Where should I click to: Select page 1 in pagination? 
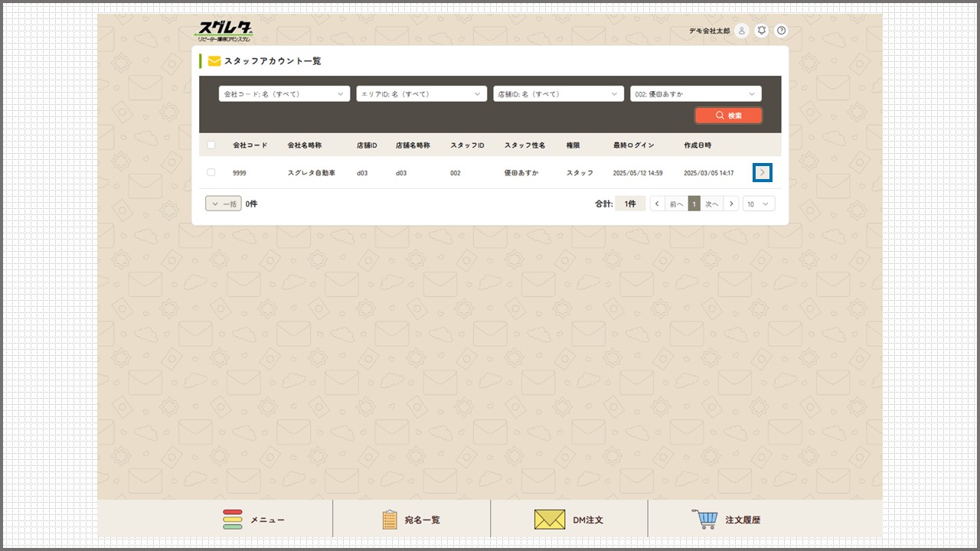pyautogui.click(x=694, y=204)
